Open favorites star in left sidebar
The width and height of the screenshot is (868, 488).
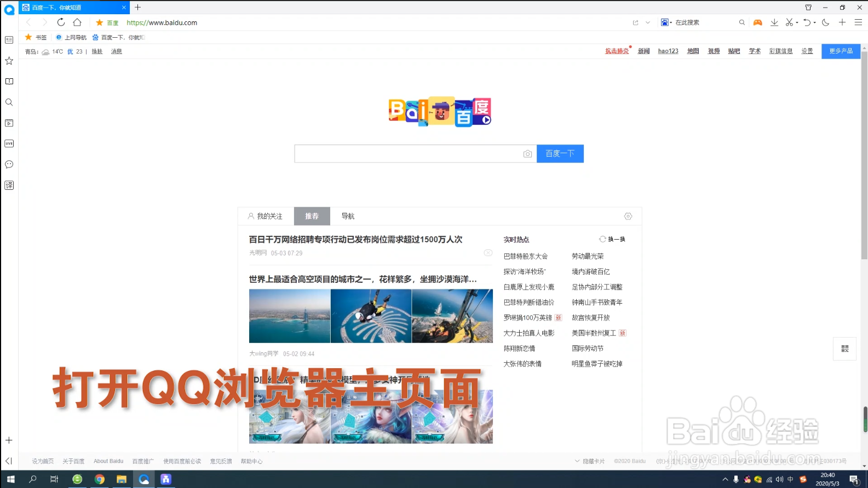pos(9,61)
